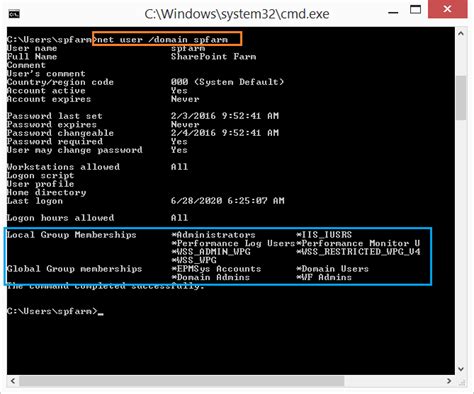Click the '*Performance Log Users' entry
Image resolution: width=474 pixels, height=394 pixels.
[x=233, y=243]
